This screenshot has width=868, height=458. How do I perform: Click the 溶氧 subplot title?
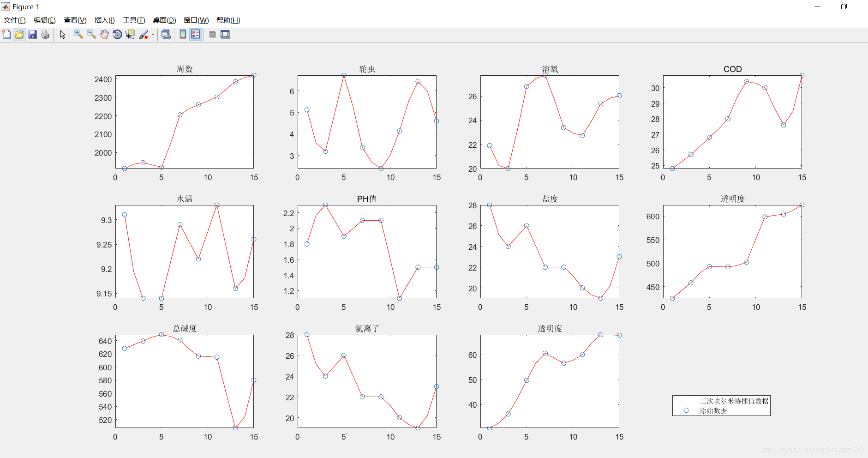[x=550, y=69]
